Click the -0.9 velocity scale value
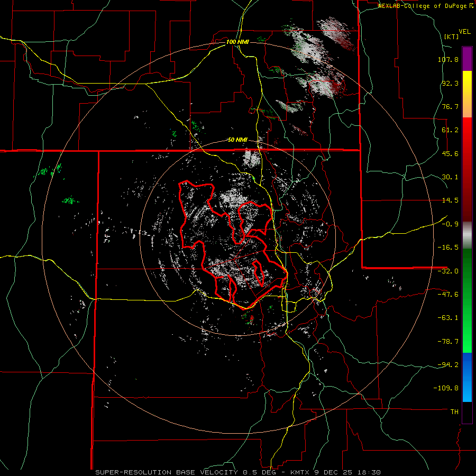 450,224
